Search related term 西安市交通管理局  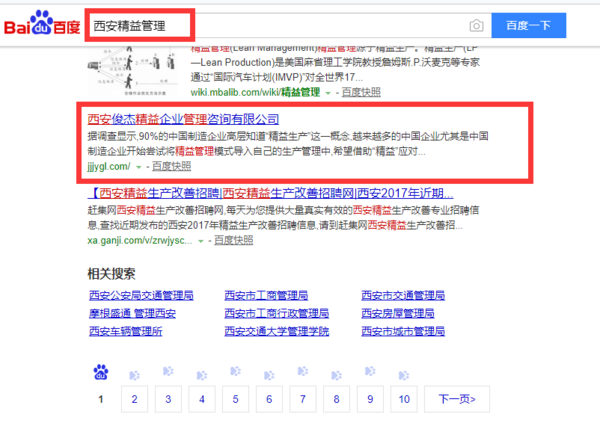click(403, 296)
